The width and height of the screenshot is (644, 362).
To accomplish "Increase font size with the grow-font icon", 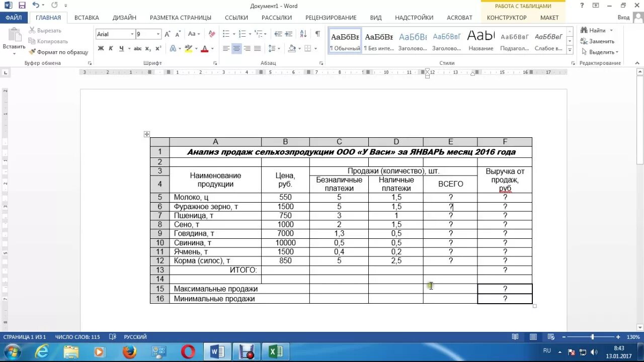I will [x=168, y=34].
